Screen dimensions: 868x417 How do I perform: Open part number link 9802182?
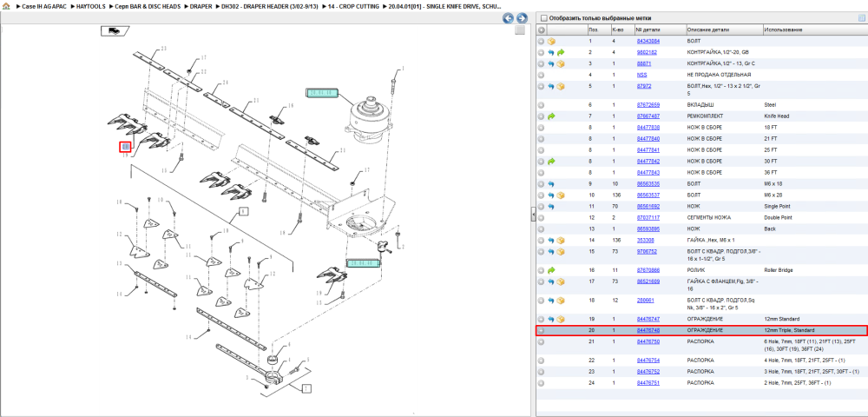[647, 52]
